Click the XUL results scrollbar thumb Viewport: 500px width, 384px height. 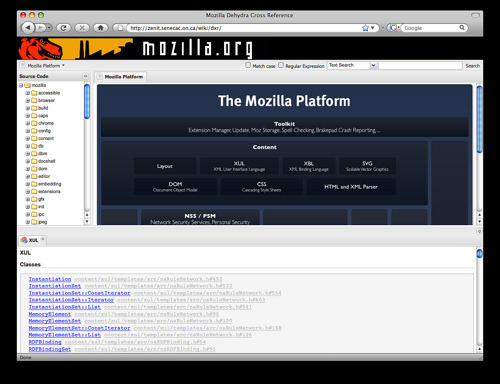[x=479, y=254]
